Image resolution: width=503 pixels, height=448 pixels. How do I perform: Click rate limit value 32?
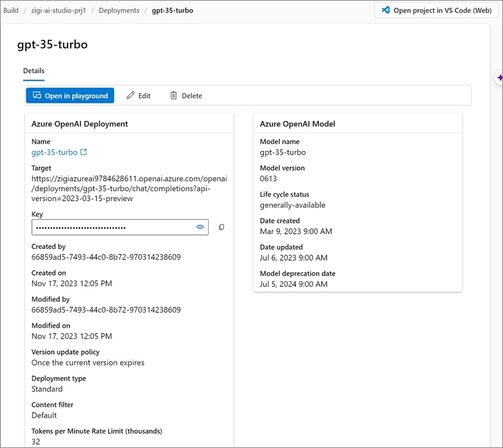[36, 442]
